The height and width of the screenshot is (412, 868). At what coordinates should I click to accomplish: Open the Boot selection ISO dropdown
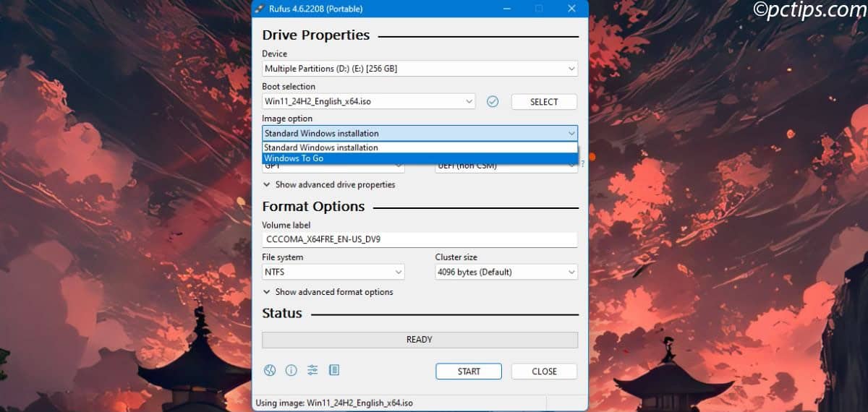coord(368,101)
